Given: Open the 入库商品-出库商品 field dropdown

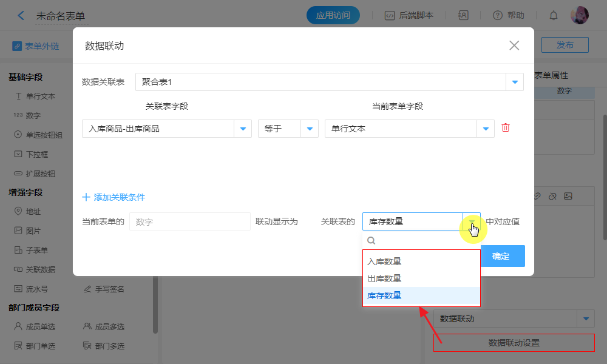Looking at the screenshot, I should pos(243,129).
